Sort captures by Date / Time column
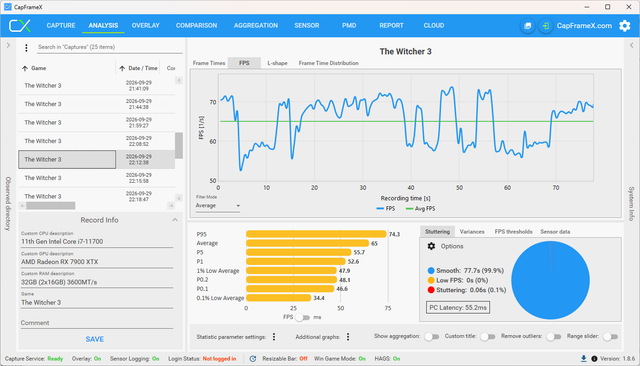The width and height of the screenshot is (640, 366). pyautogui.click(x=138, y=68)
